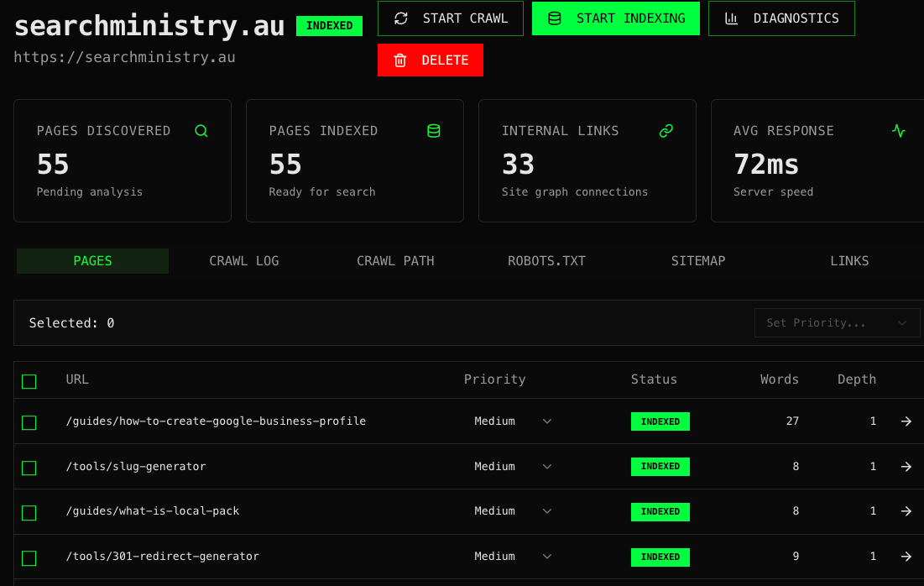Click the Selected: 0 counter text
924x586 pixels.
[x=72, y=323]
